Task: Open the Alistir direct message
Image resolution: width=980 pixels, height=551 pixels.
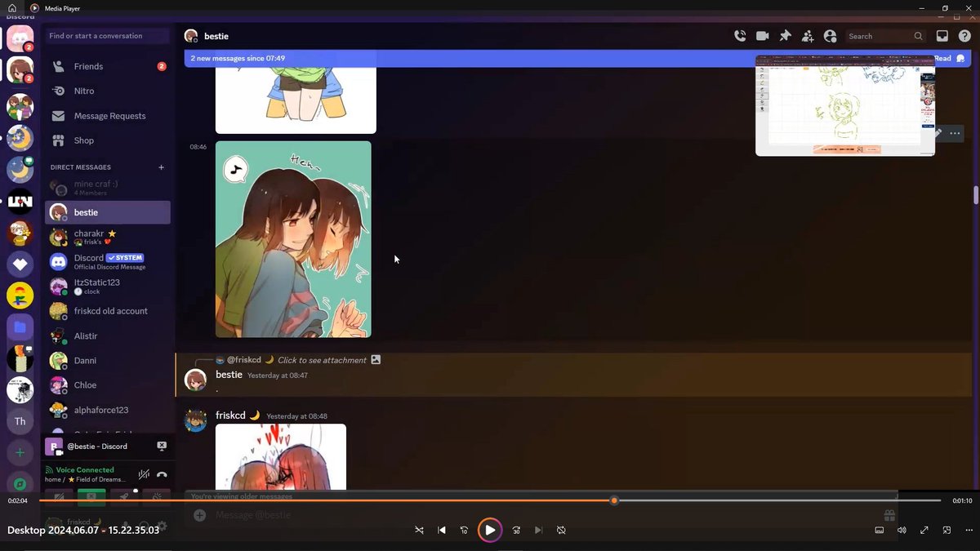Action: point(108,335)
